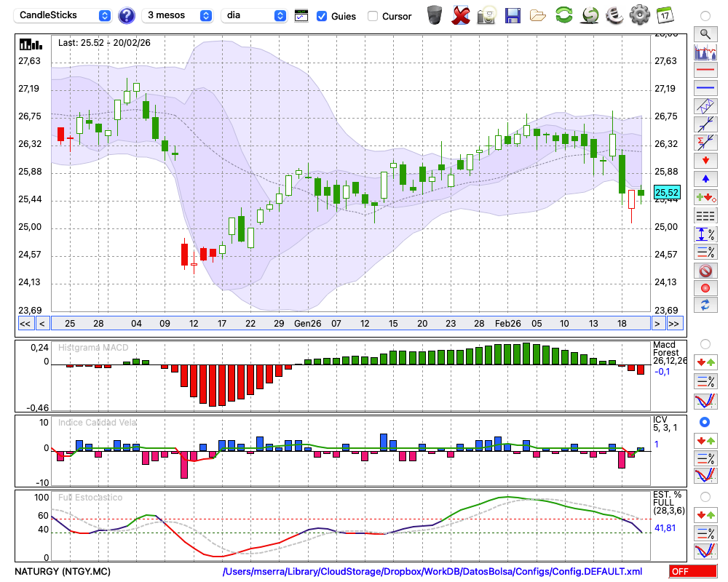Viewport: 728px width, 582px height.
Task: Open settings with the gear icon
Action: pos(639,15)
